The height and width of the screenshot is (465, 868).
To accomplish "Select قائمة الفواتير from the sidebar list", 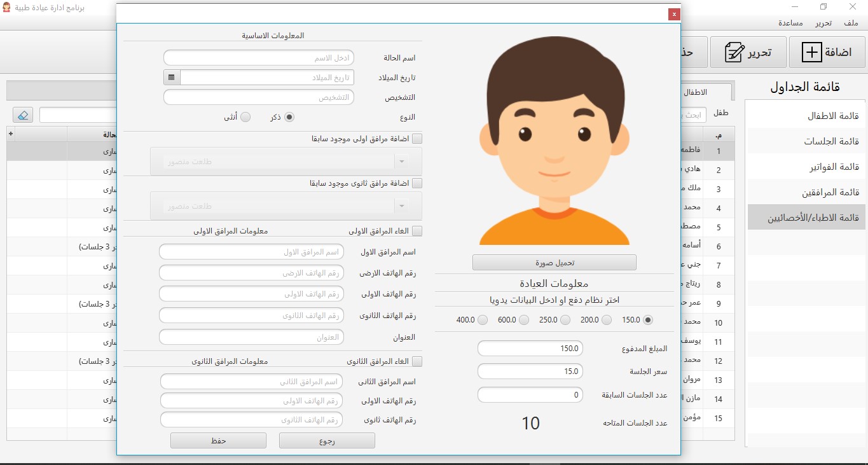I will pos(835,167).
